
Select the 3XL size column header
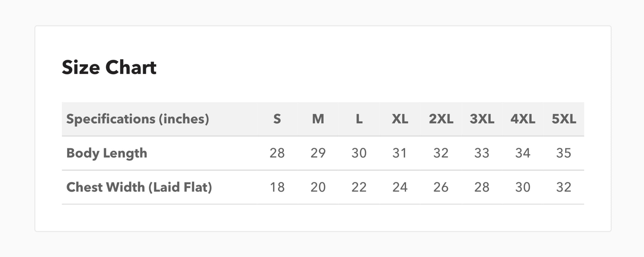point(482,119)
